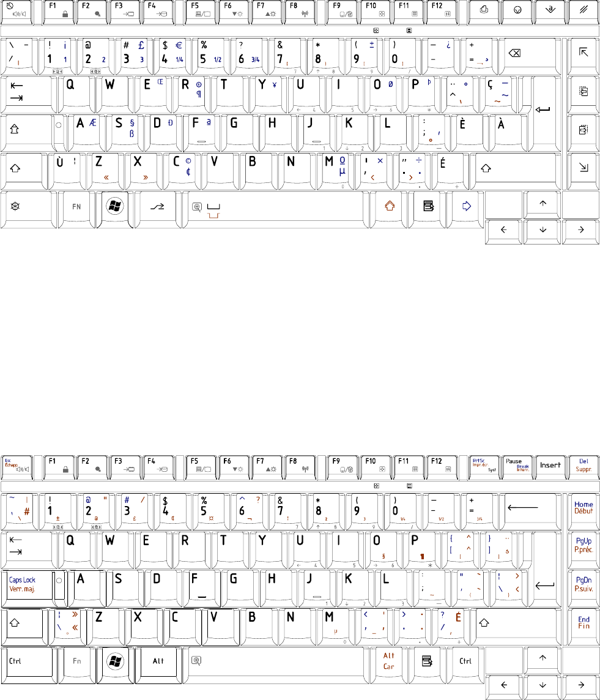Click the backspace key with the ⌫ icon
This screenshot has width=600, height=700.
click(x=529, y=56)
